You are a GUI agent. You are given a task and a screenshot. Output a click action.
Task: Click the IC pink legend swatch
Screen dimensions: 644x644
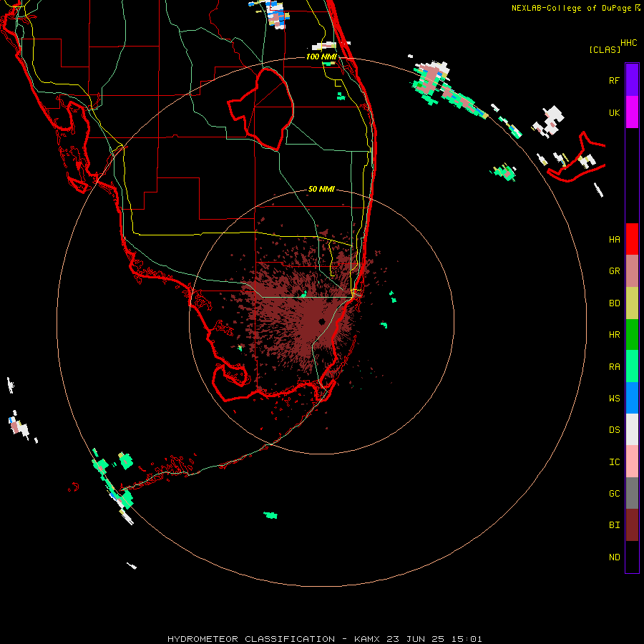click(x=632, y=462)
